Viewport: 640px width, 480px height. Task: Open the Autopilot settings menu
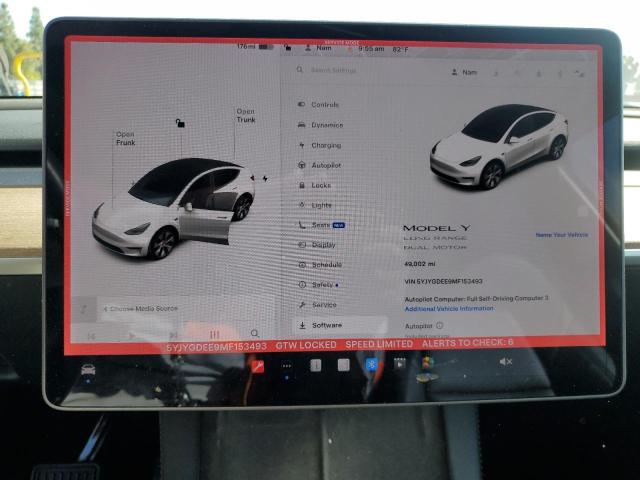pos(320,165)
